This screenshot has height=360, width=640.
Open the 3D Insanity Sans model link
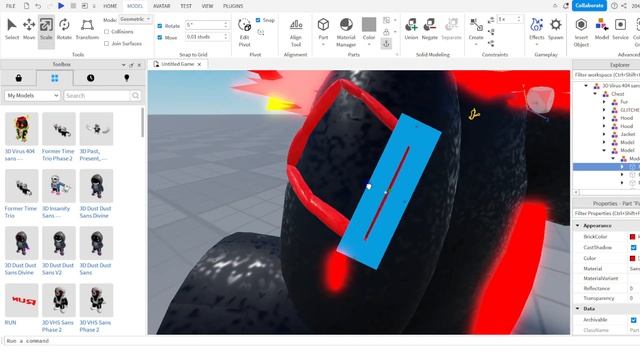click(x=56, y=212)
